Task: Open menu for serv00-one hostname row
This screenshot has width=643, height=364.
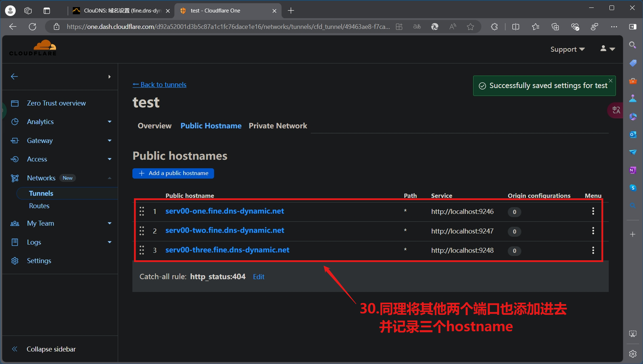Action: [593, 211]
